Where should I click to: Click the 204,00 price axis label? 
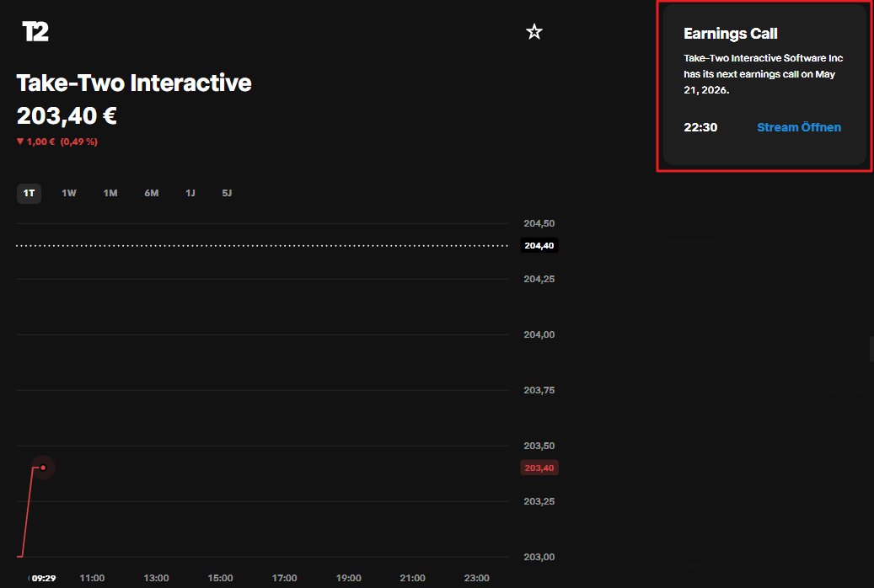tap(539, 334)
